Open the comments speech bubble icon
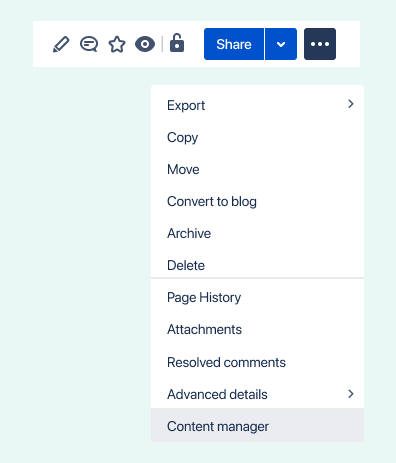Viewport: 396px width, 463px height. tap(89, 44)
